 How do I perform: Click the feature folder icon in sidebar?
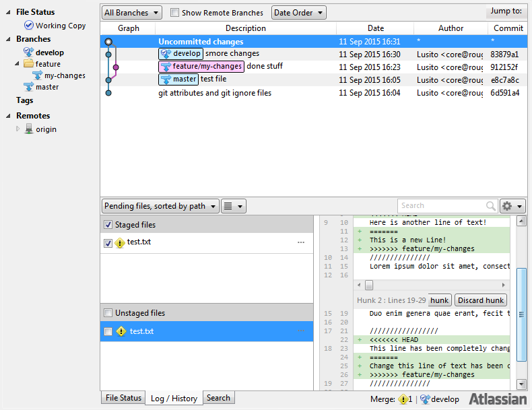point(28,64)
